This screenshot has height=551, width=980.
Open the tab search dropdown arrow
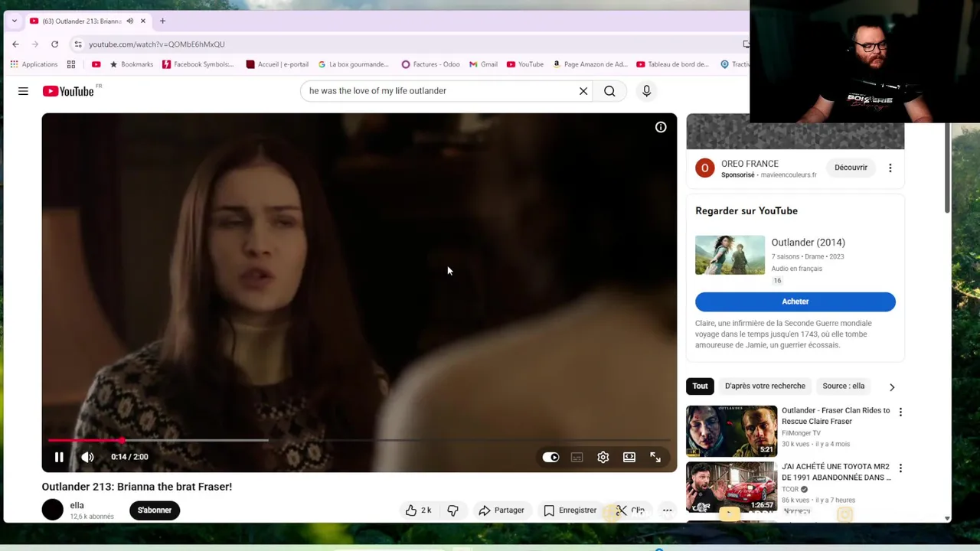(x=14, y=21)
